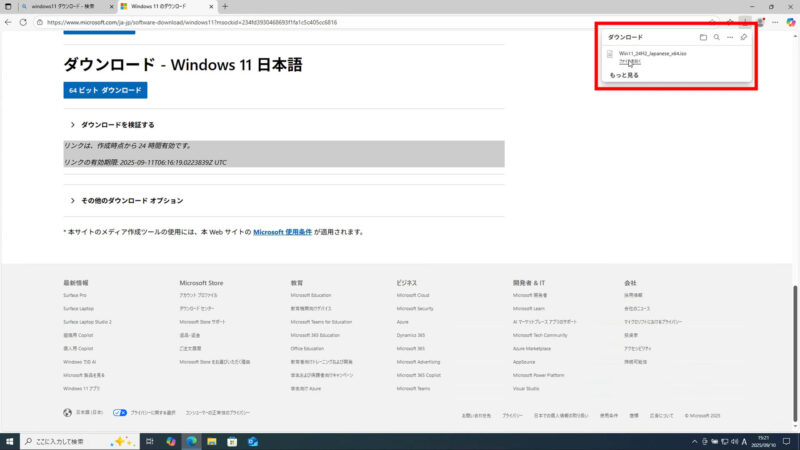This screenshot has height=450, width=800.
Task: Click the browser back arrow
Action: pyautogui.click(x=9, y=21)
